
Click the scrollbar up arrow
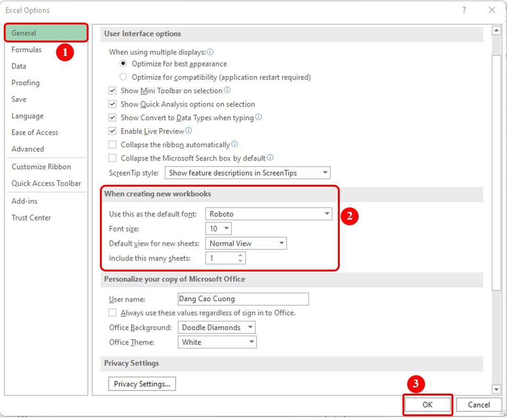coord(496,31)
